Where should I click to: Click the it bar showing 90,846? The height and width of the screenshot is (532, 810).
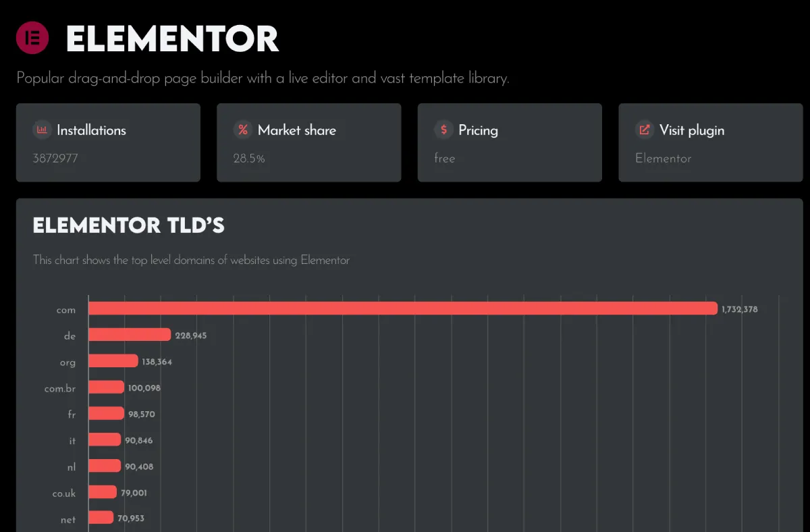(x=105, y=440)
